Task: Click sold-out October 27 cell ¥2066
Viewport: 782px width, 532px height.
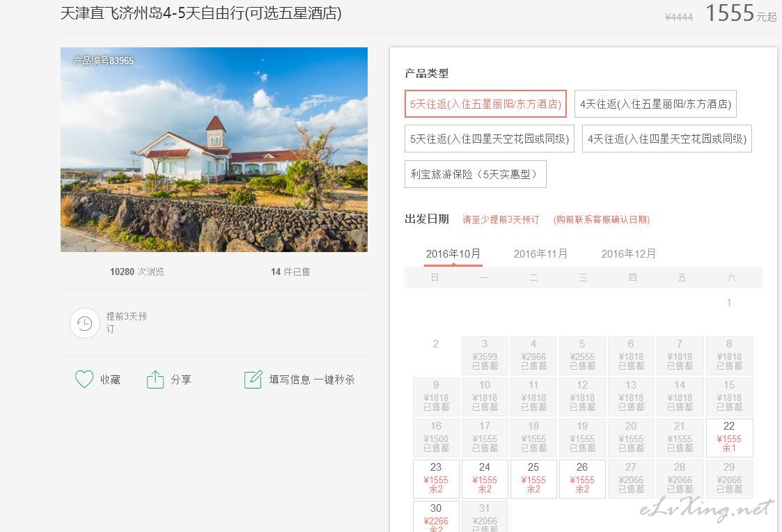Action: click(631, 478)
